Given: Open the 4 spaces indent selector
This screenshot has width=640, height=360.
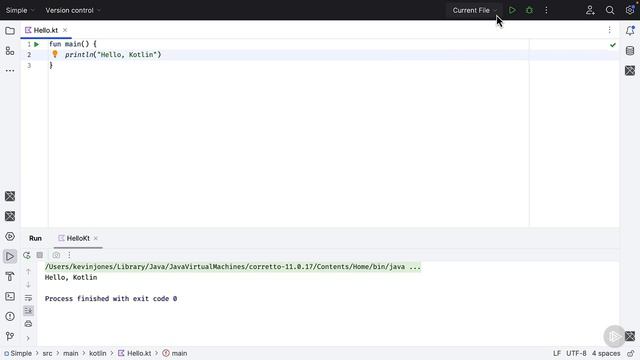Looking at the screenshot, I should (606, 353).
